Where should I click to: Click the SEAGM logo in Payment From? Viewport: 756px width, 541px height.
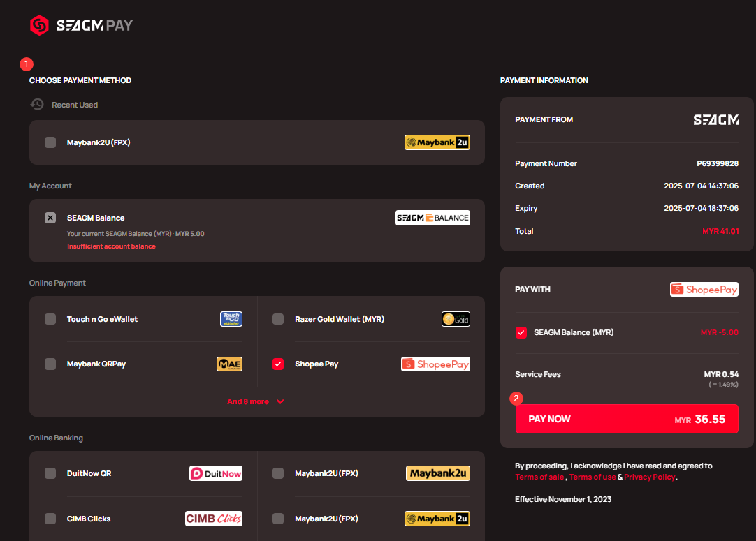[716, 119]
